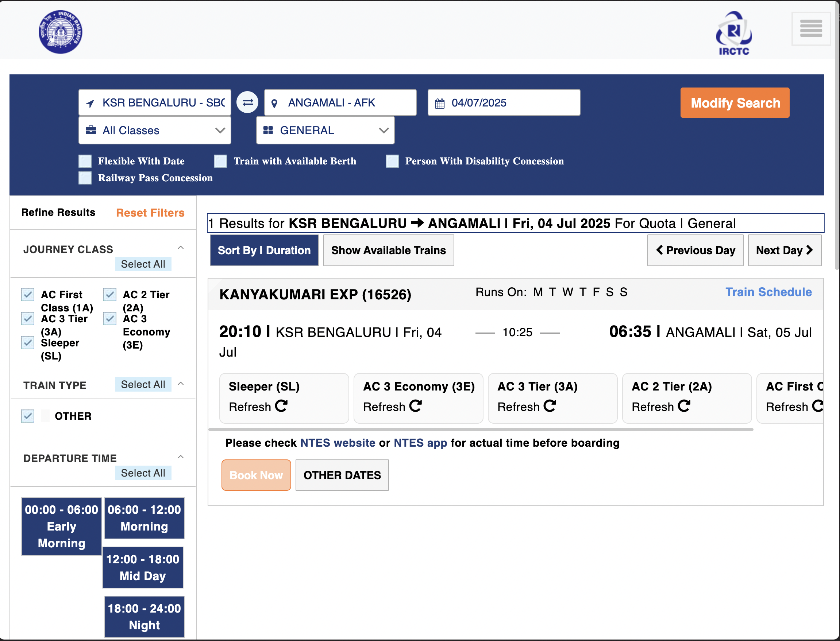This screenshot has width=840, height=641.
Task: Uncheck AC First Class (1A) filter
Action: 27,295
